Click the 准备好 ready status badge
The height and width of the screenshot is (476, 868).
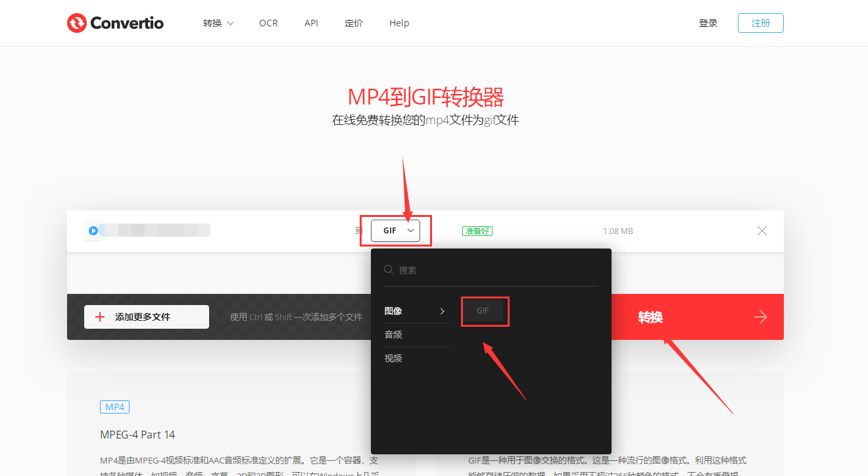pos(477,231)
